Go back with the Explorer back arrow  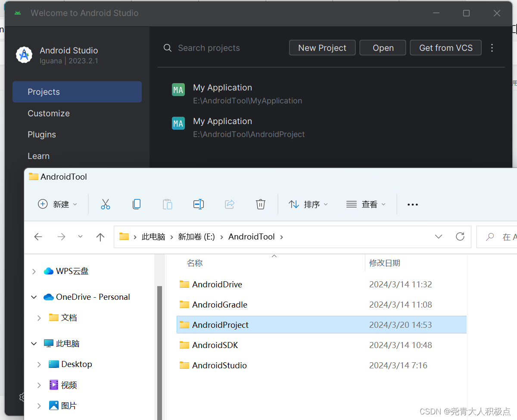point(38,236)
